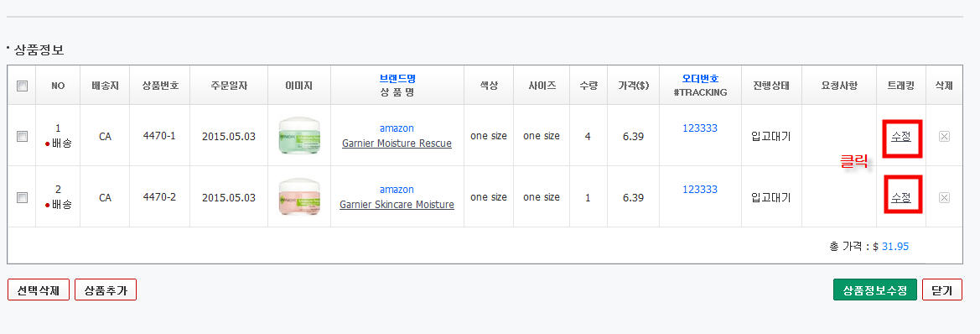Click the quantity 4 cell
This screenshot has width=980, height=334.
(588, 136)
